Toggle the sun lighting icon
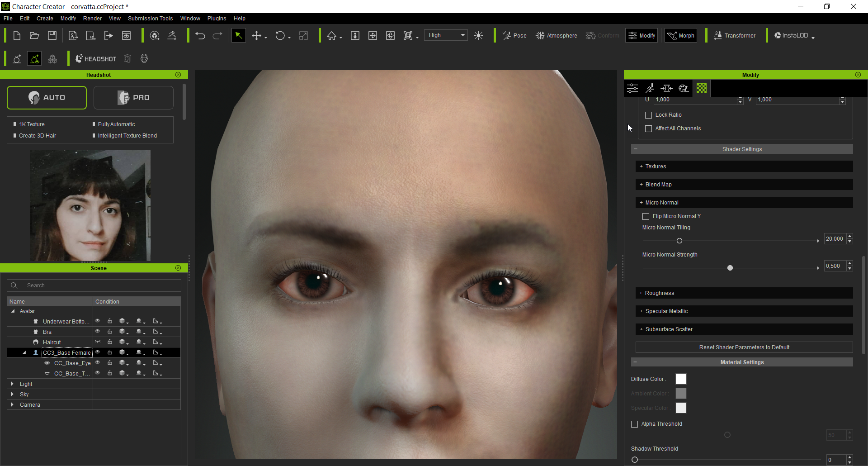 pos(479,36)
